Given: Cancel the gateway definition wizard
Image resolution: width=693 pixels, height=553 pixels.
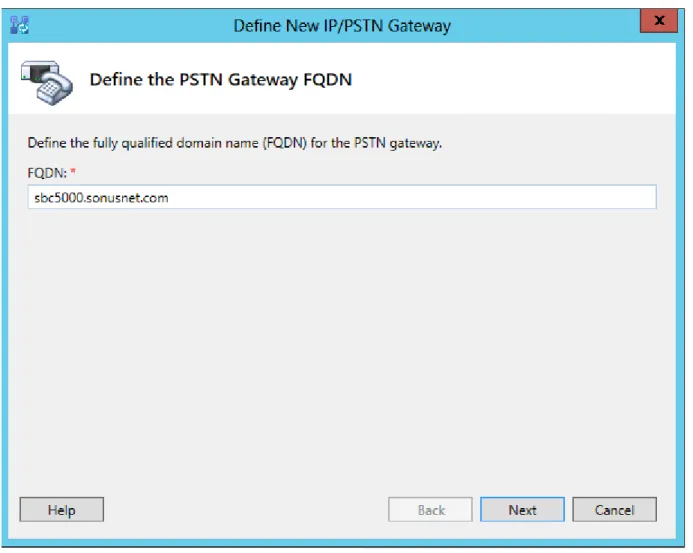Looking at the screenshot, I should 614,509.
